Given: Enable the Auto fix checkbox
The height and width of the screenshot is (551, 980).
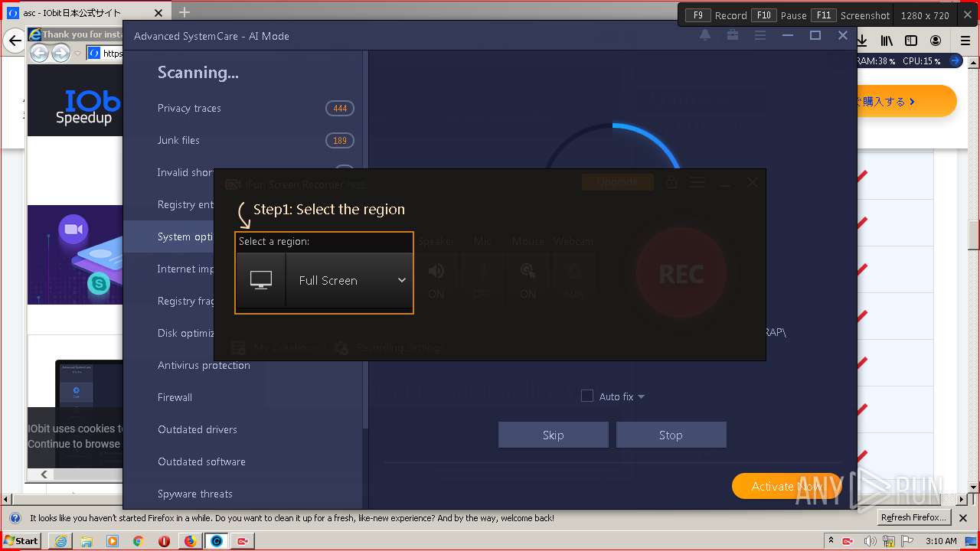Looking at the screenshot, I should (587, 396).
